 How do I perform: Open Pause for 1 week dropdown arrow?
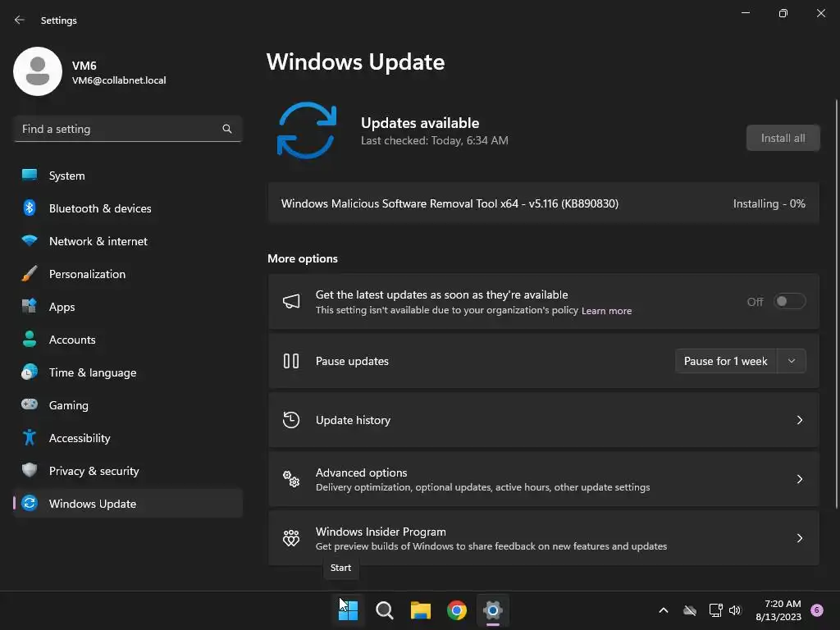[792, 361]
